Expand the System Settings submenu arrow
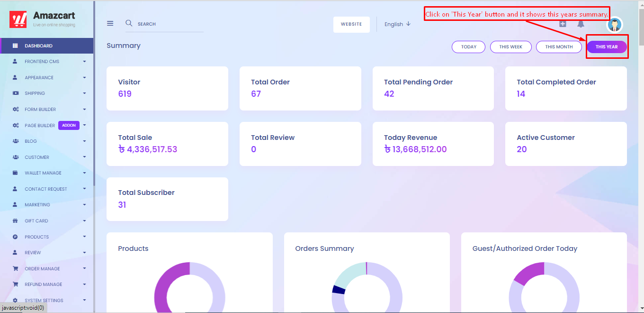 click(x=84, y=300)
